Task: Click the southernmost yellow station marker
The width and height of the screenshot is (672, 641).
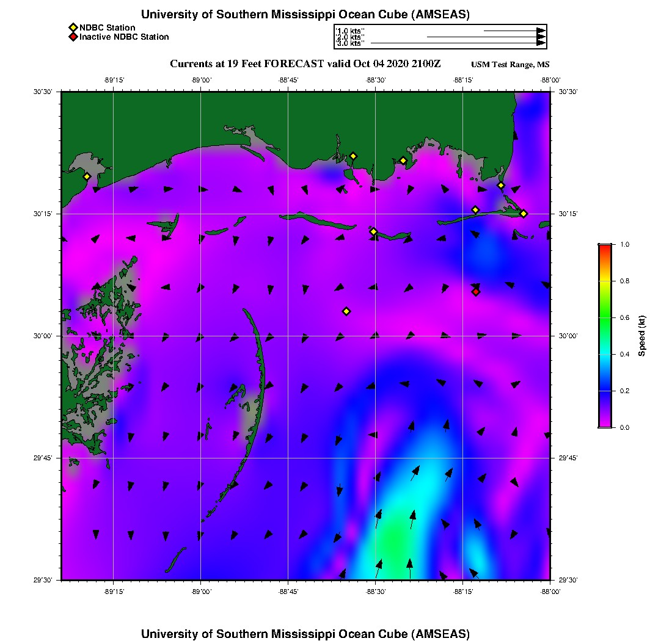Action: (346, 311)
